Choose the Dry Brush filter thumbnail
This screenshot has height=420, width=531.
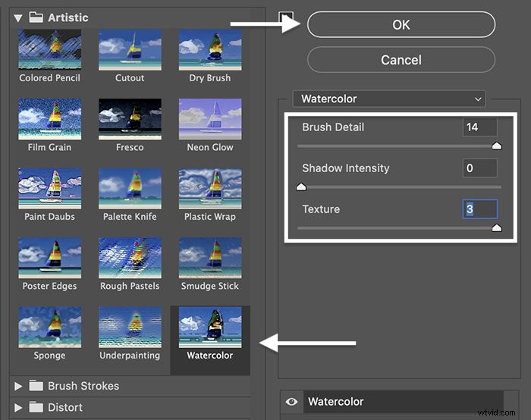tap(210, 49)
